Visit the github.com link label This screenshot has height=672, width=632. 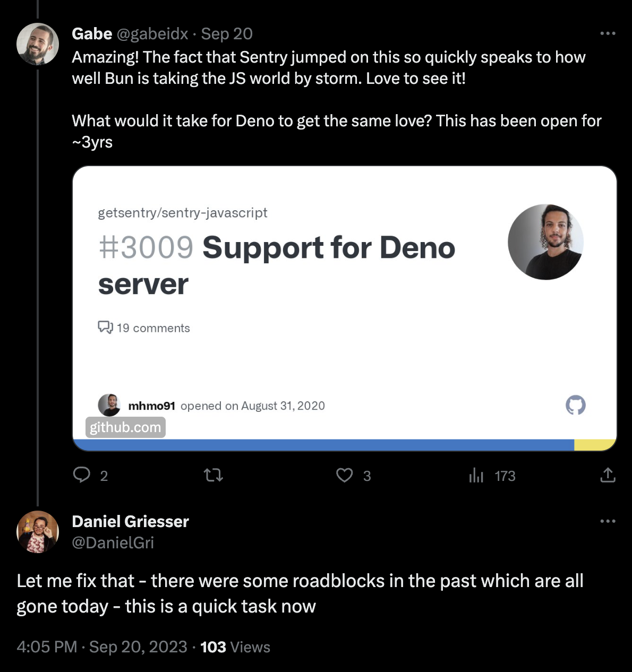125,427
